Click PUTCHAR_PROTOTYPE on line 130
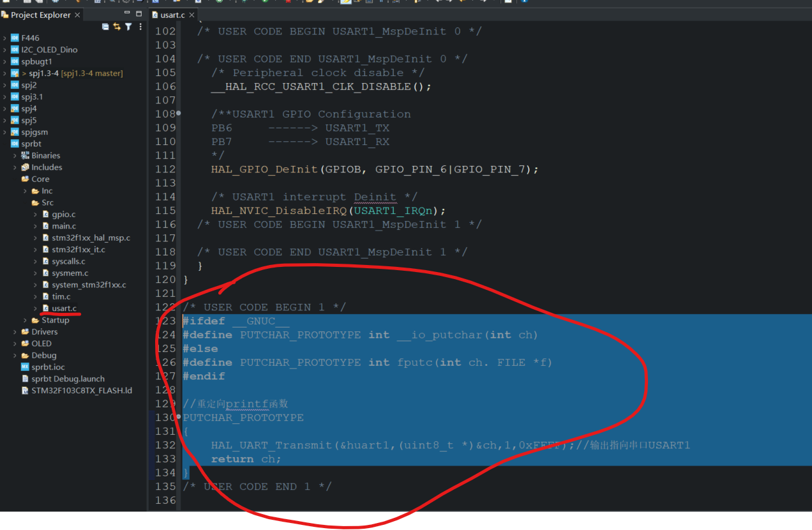This screenshot has width=812, height=530. 243,418
